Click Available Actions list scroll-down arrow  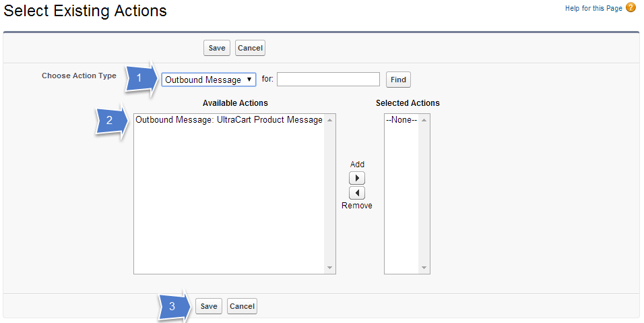pyautogui.click(x=329, y=268)
